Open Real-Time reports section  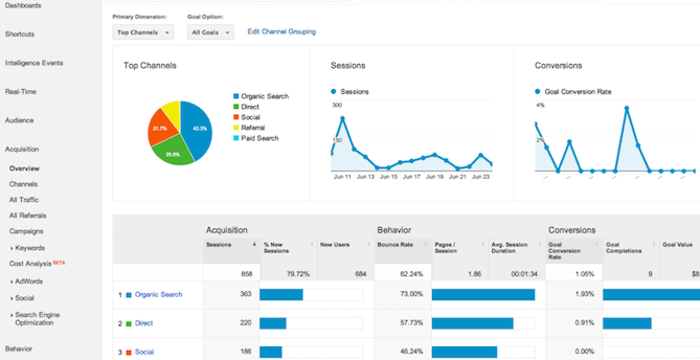coord(21,92)
